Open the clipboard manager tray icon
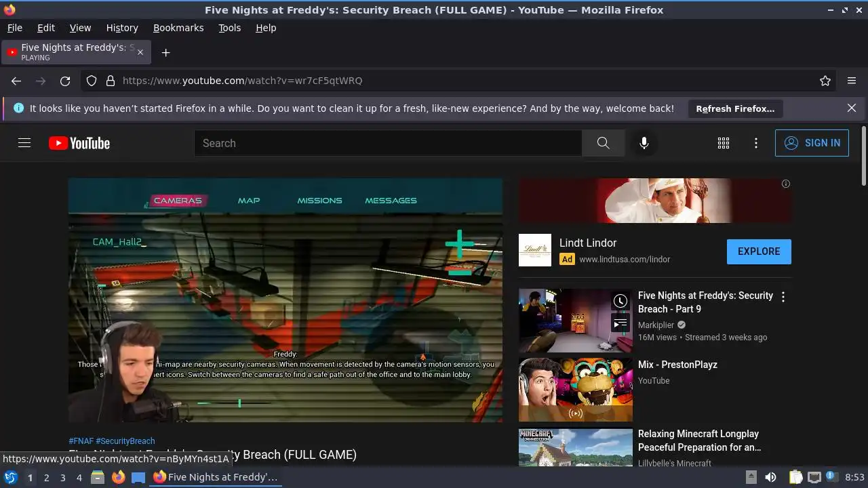The image size is (868, 488). 796,477
